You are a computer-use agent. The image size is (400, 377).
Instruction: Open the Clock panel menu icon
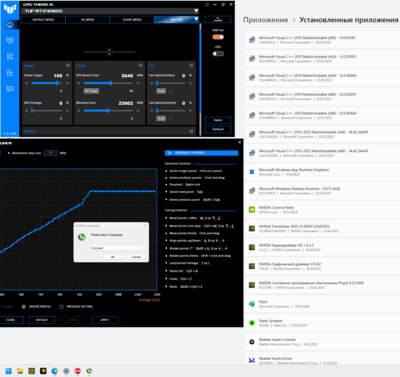pyautogui.click(x=140, y=65)
